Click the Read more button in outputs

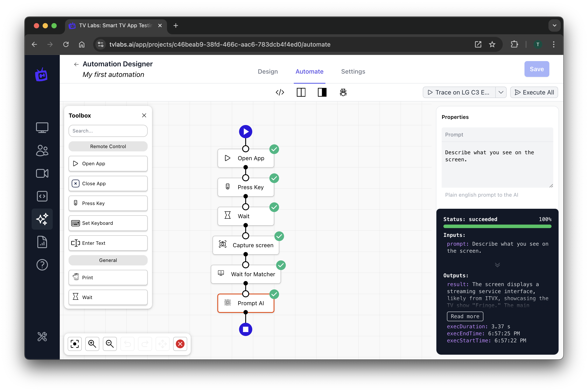[465, 316]
